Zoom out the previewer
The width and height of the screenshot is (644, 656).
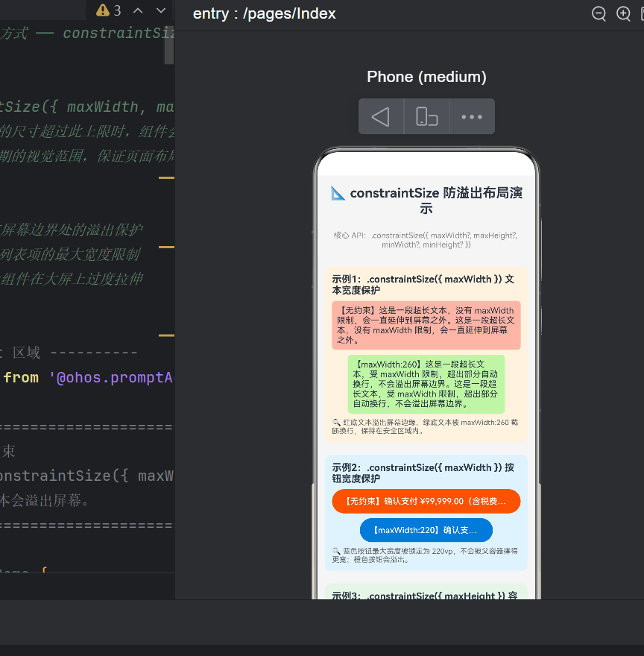pyautogui.click(x=599, y=14)
